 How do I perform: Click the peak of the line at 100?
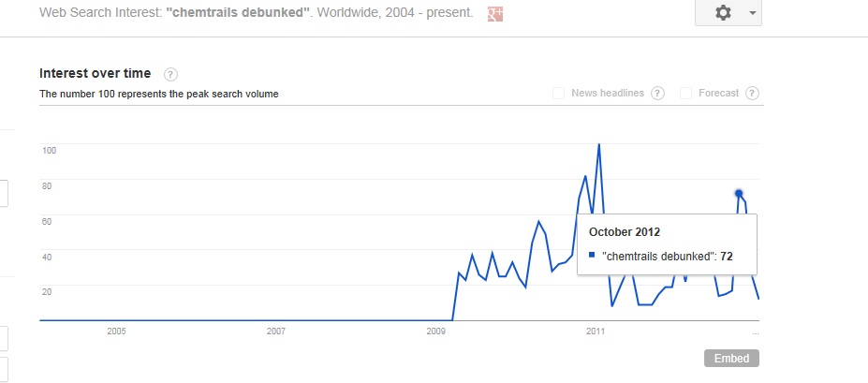598,145
